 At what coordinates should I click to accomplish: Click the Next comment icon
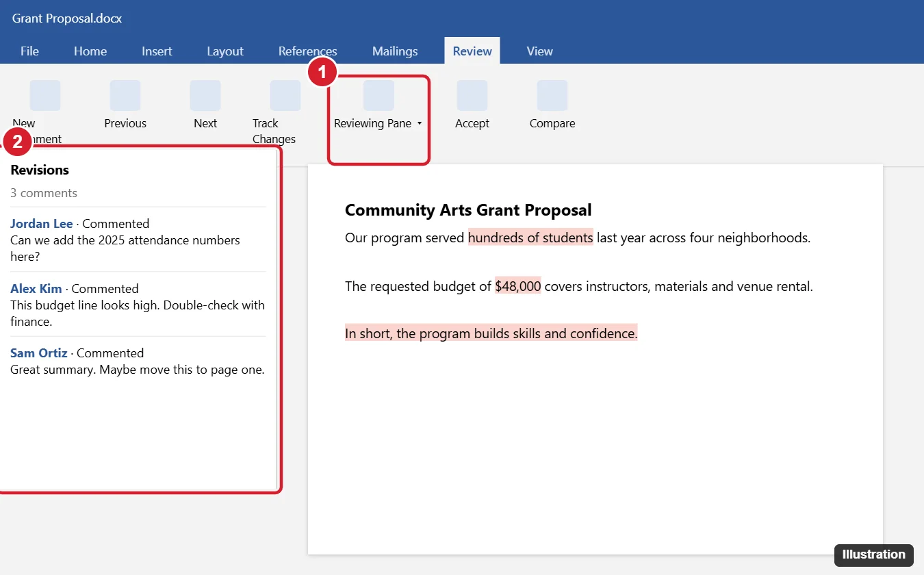click(205, 95)
